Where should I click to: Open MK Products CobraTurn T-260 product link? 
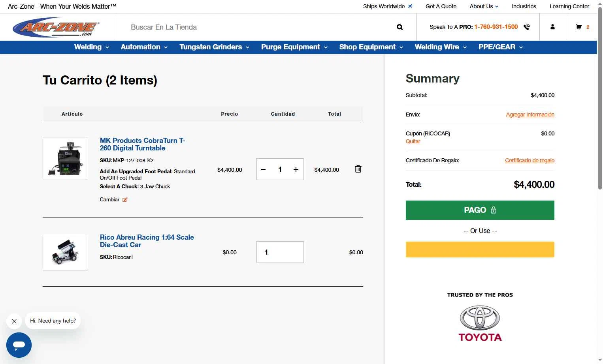(x=142, y=144)
